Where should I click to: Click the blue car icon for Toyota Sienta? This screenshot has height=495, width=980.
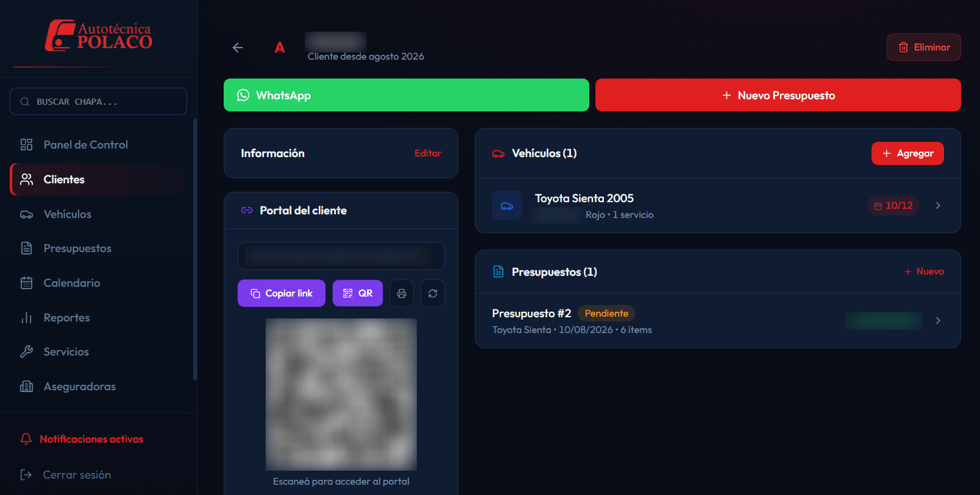pos(507,206)
